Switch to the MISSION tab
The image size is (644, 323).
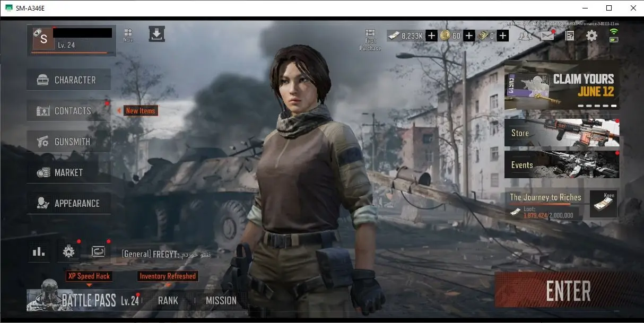[221, 301]
